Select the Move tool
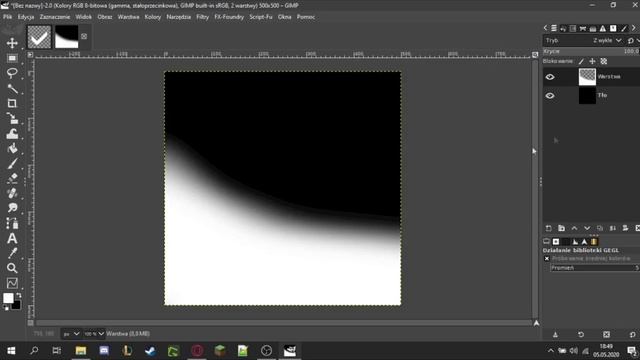The height and width of the screenshot is (360, 640). point(12,43)
